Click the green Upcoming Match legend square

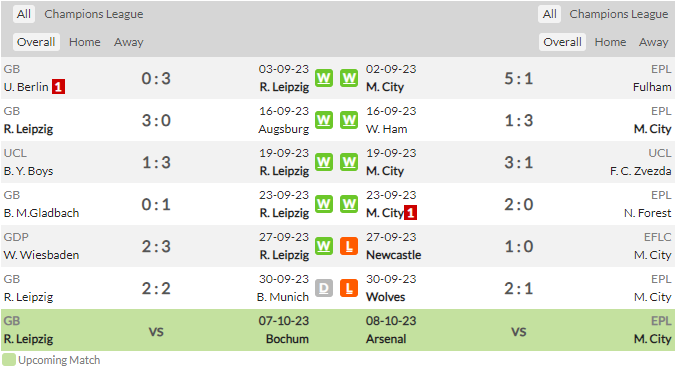click(9, 360)
